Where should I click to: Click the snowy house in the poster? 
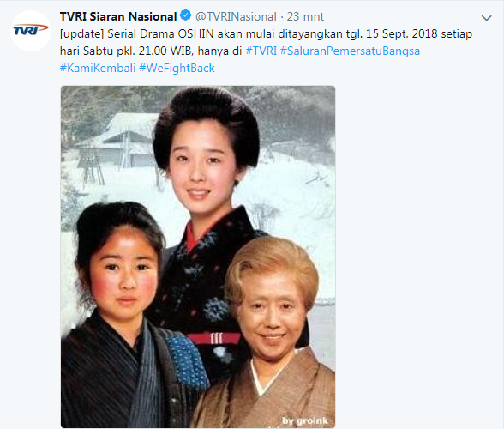(121, 140)
